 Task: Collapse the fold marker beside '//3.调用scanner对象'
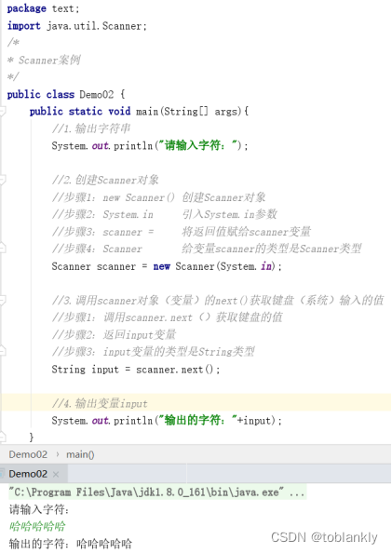coord(3,301)
